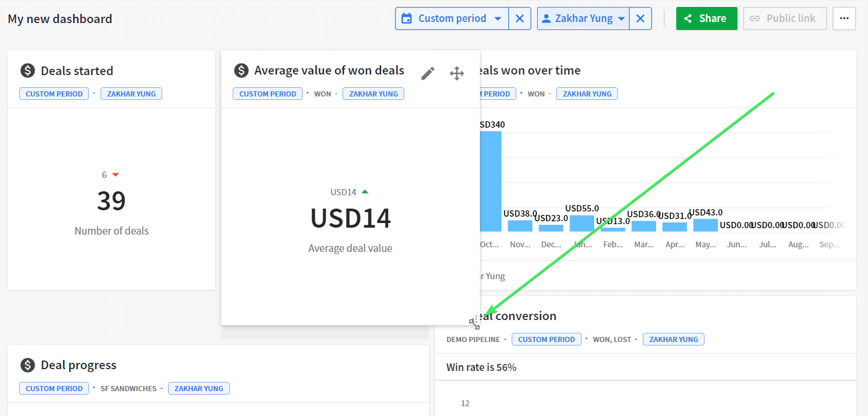The width and height of the screenshot is (868, 416).
Task: Edit the Average value of won deals widget
Action: tap(427, 73)
